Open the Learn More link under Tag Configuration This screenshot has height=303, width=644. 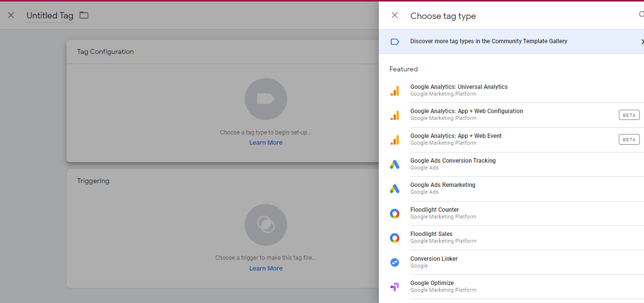pos(266,142)
